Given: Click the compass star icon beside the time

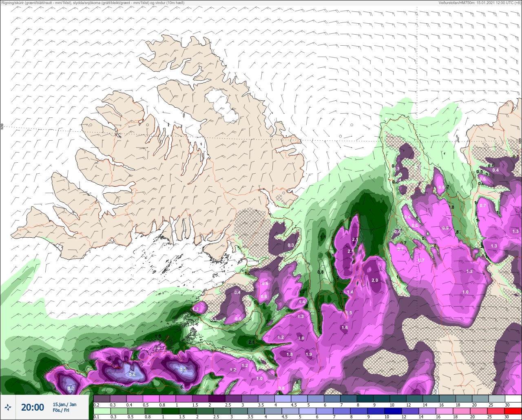Looking at the screenshot, I should (8, 407).
